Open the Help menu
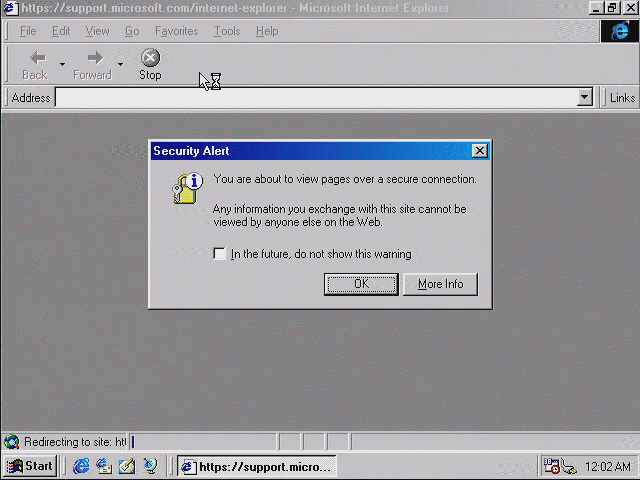This screenshot has width=640, height=480. point(267,31)
